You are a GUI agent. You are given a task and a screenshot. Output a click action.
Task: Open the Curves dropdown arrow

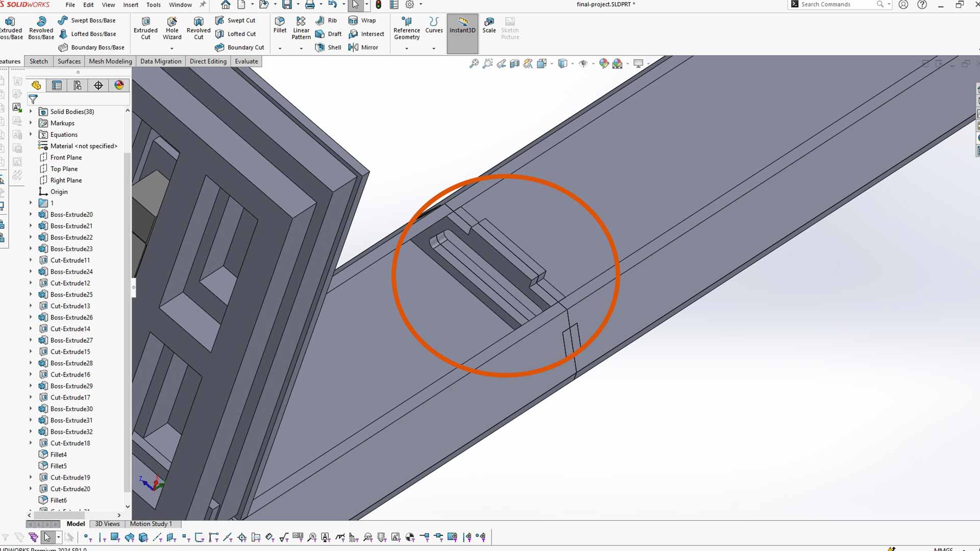pyautogui.click(x=434, y=48)
